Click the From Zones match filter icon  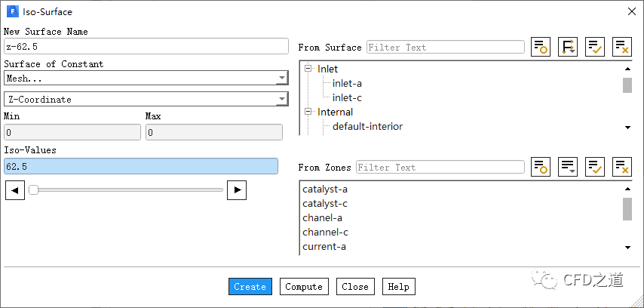tap(541, 167)
